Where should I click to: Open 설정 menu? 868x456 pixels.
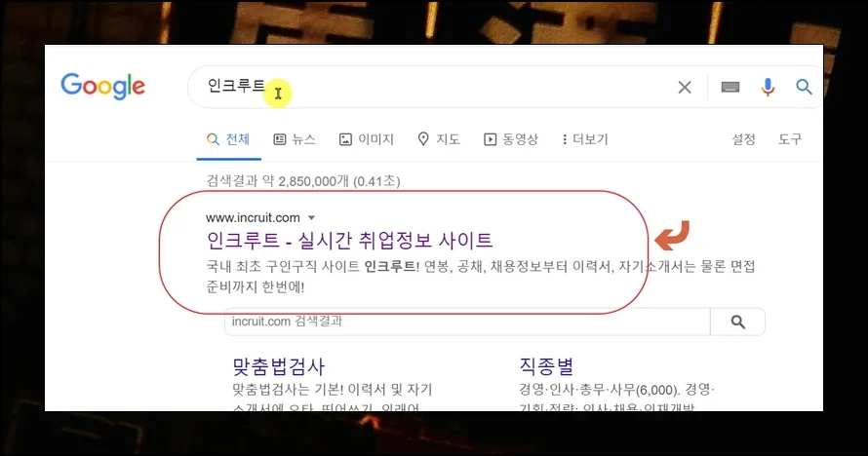pos(743,139)
